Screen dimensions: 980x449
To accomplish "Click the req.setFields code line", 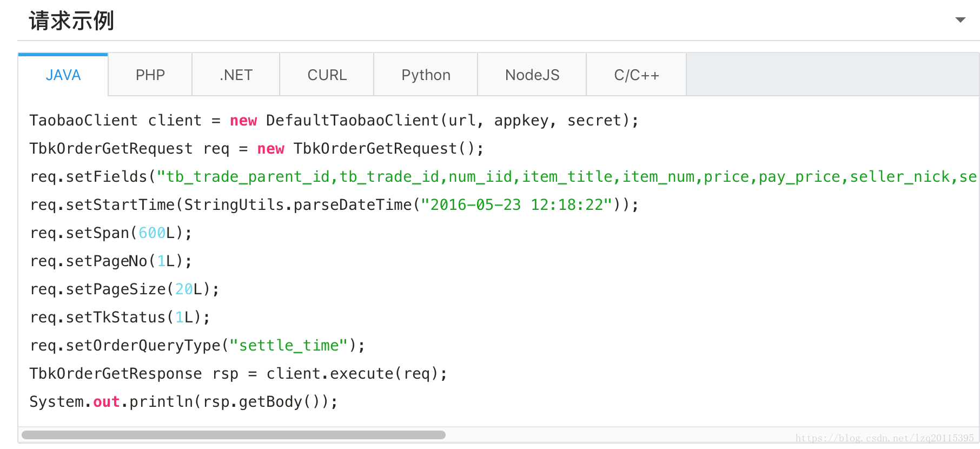I will coord(503,176).
